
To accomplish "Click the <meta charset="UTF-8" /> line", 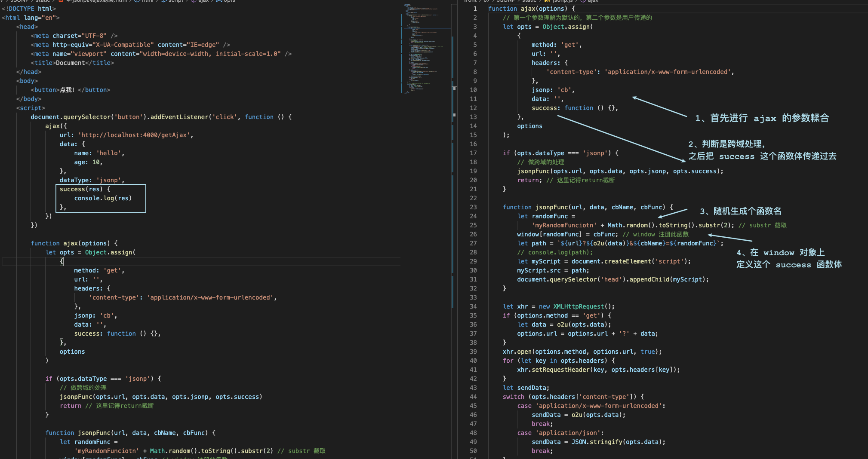I will [74, 36].
